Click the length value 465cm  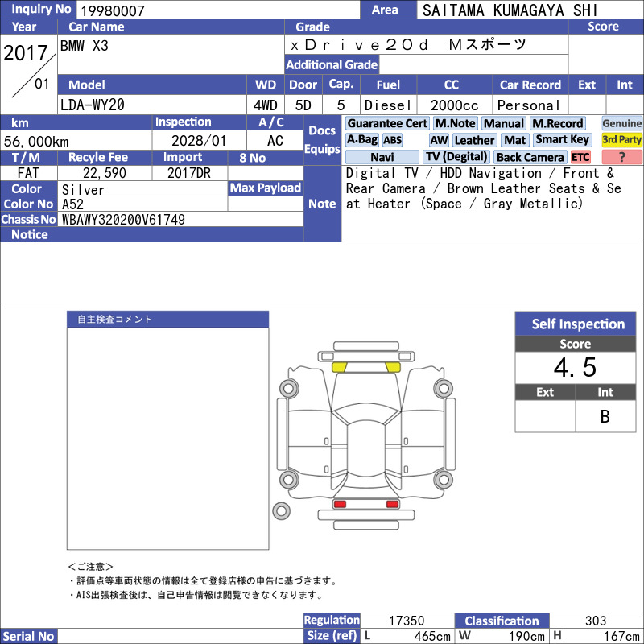click(432, 636)
